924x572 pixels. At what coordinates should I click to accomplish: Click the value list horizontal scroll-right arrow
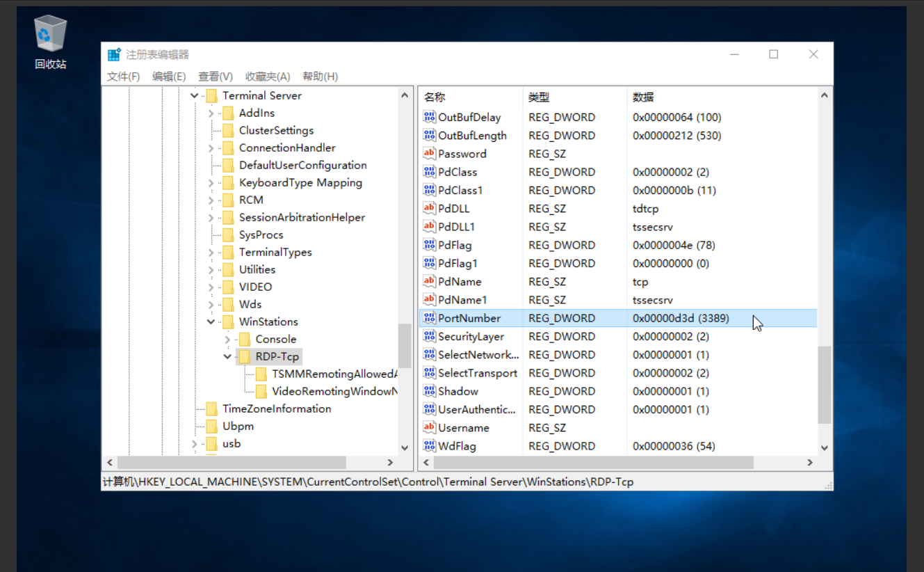pyautogui.click(x=810, y=462)
